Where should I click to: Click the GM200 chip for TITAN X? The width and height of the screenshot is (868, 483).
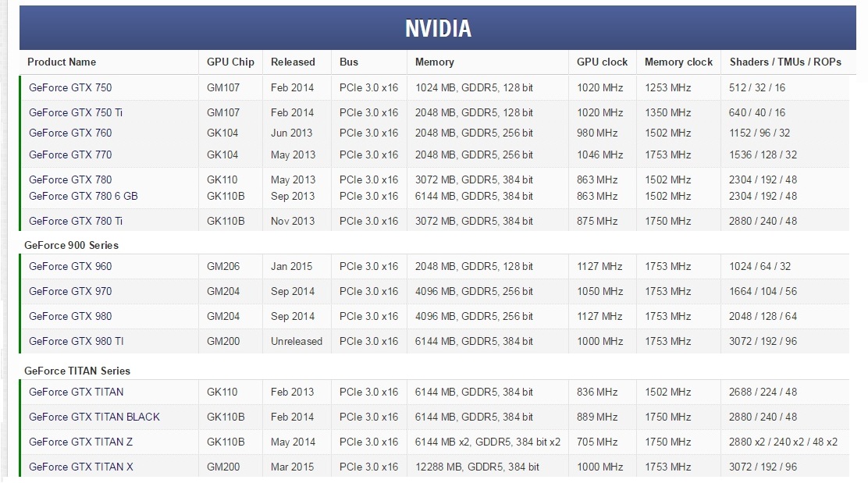pyautogui.click(x=223, y=467)
